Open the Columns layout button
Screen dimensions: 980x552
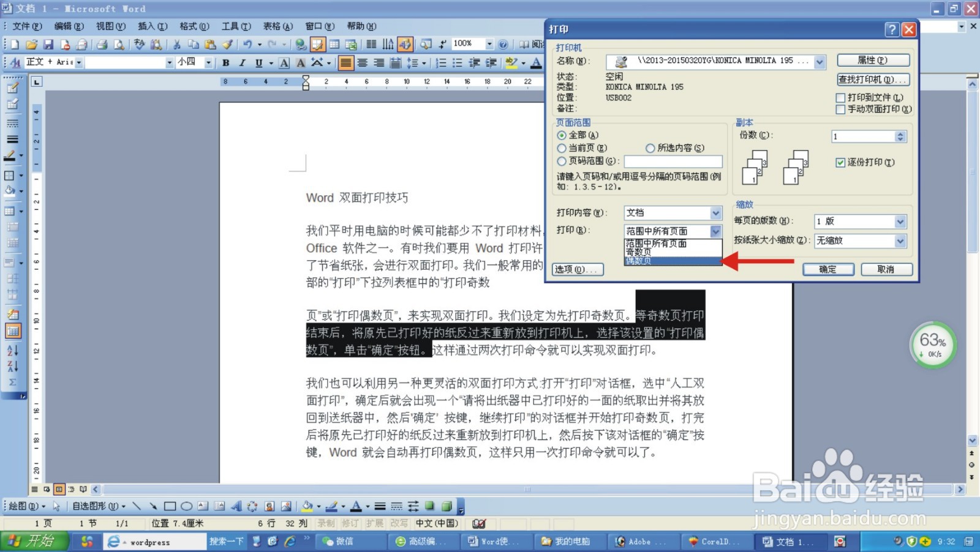point(371,45)
